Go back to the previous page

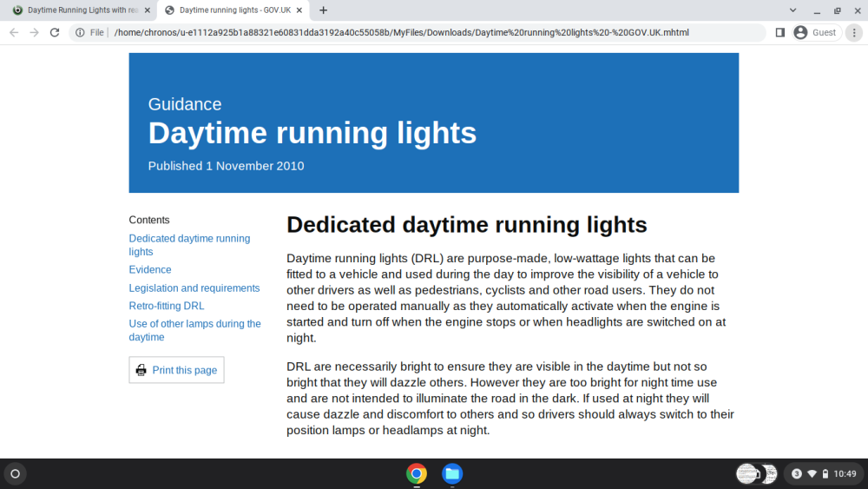tap(14, 33)
